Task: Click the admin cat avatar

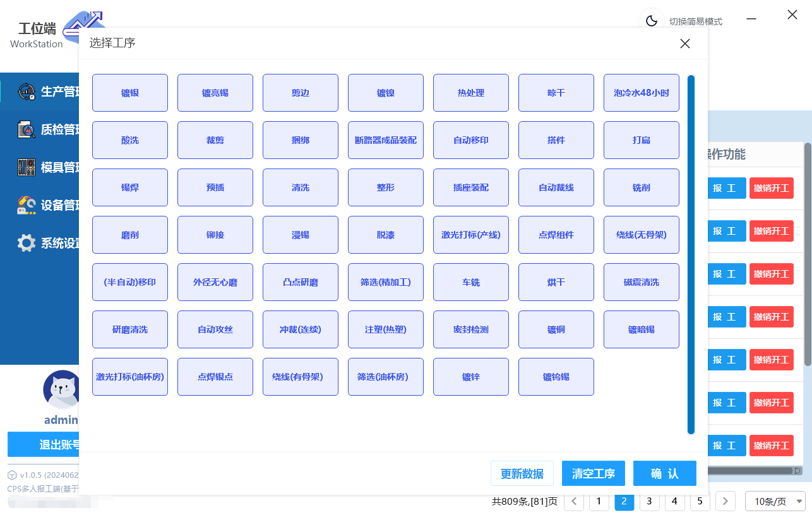Action: click(61, 389)
